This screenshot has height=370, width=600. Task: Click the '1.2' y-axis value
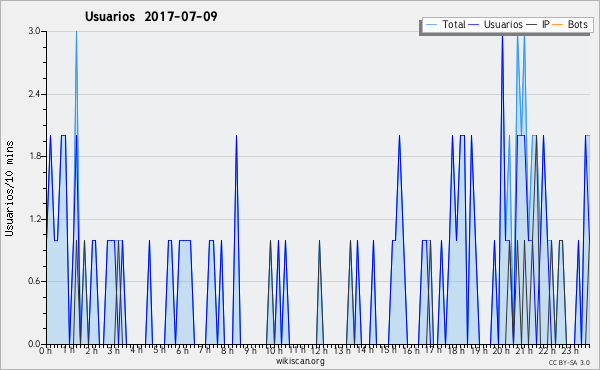(x=34, y=219)
